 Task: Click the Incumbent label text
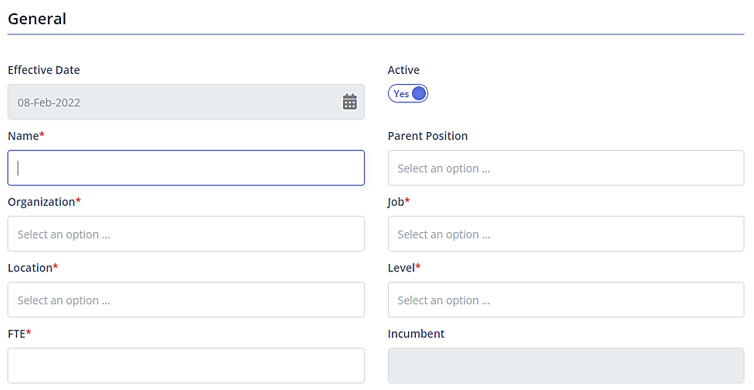point(416,333)
